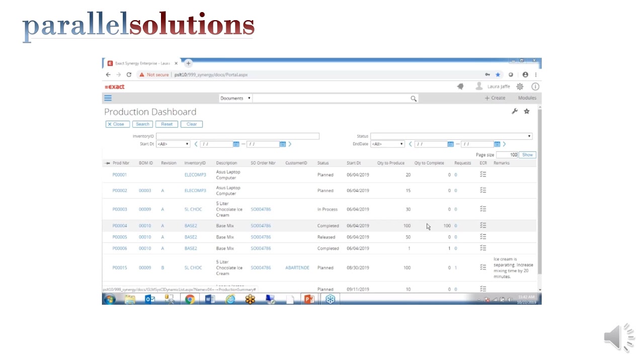Open ECR checklist icon for P00001

pos(483,174)
